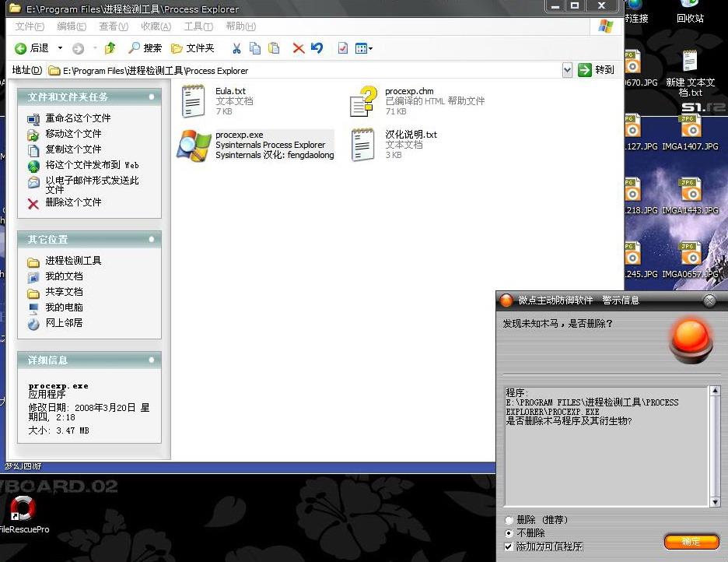The width and height of the screenshot is (728, 562).
Task: Click 将这个文件发布到 Web link
Action: pos(92,165)
